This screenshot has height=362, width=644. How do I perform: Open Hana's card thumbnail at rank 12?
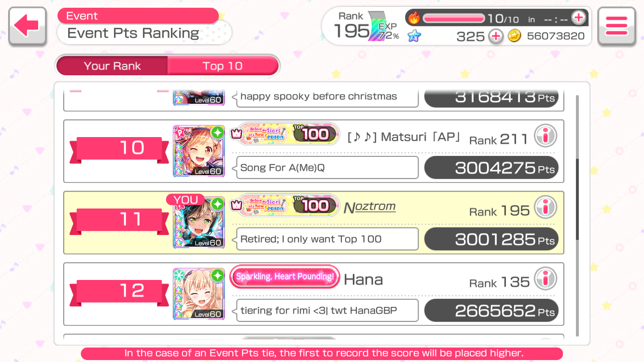pyautogui.click(x=199, y=294)
